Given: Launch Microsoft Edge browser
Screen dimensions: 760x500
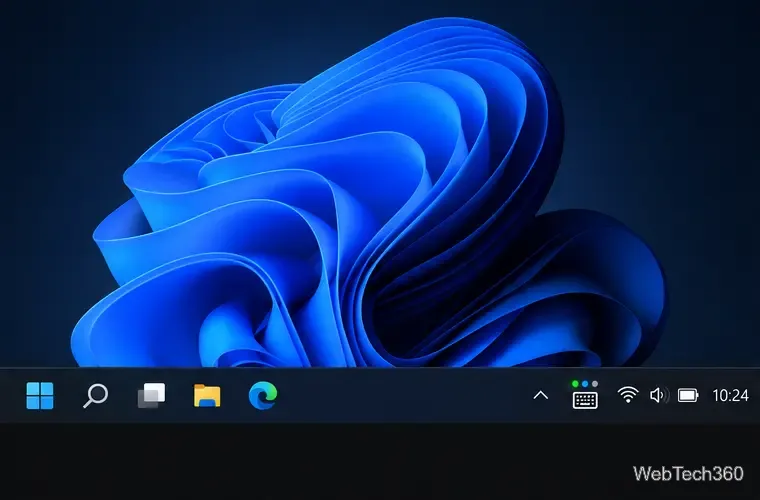Looking at the screenshot, I should (x=263, y=395).
